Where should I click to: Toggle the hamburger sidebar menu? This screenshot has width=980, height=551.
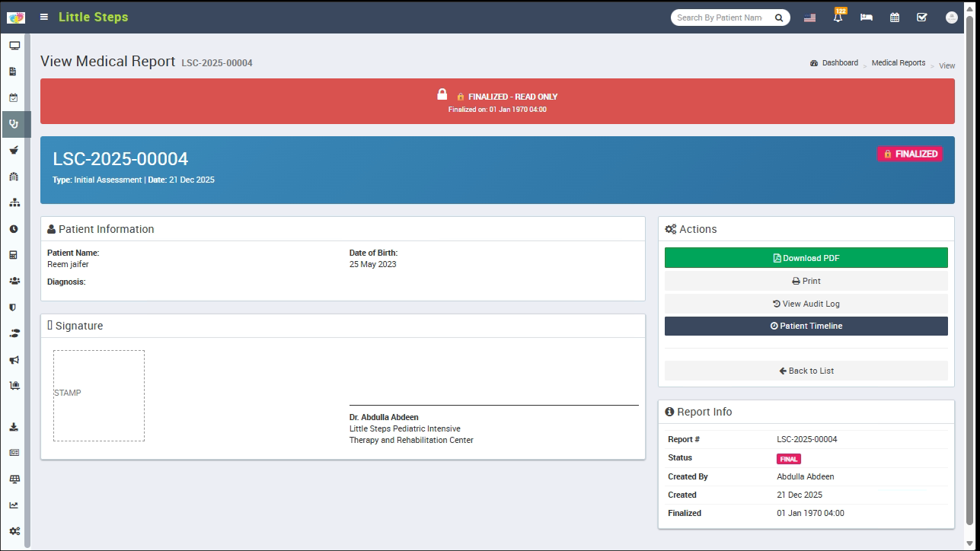pyautogui.click(x=44, y=17)
